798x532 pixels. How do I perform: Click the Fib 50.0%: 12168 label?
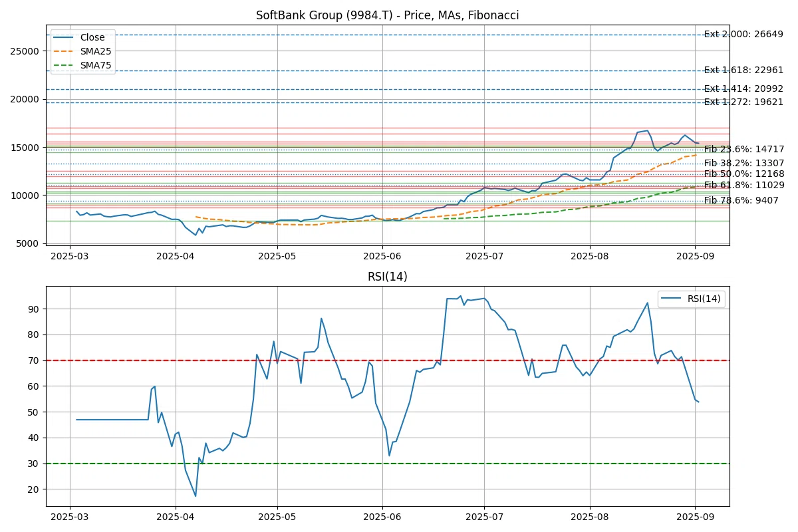(x=744, y=174)
